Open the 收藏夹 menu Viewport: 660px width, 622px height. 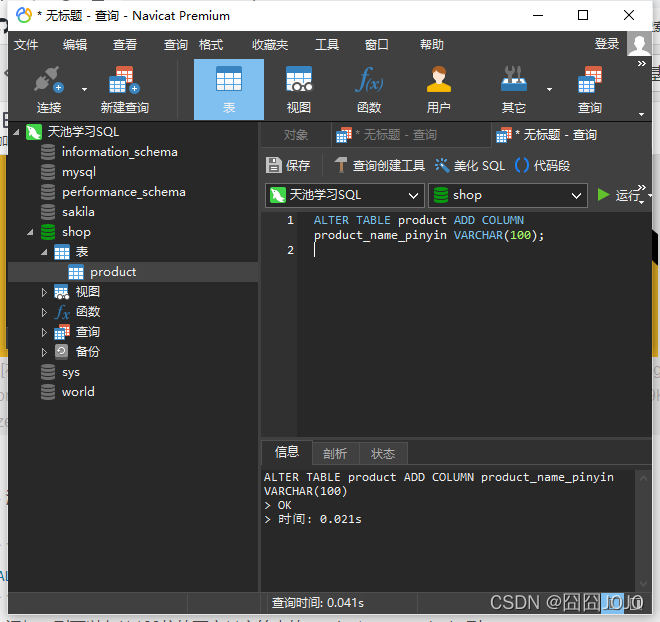pos(270,44)
